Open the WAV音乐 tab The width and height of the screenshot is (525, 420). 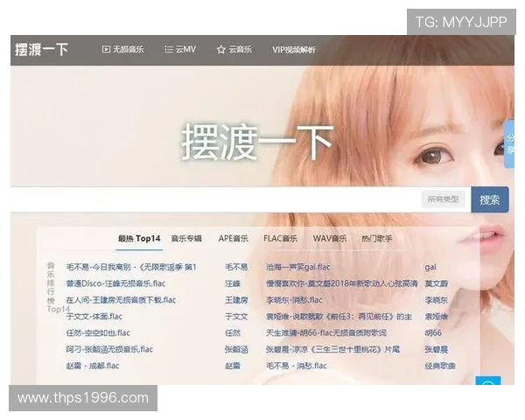pos(330,238)
